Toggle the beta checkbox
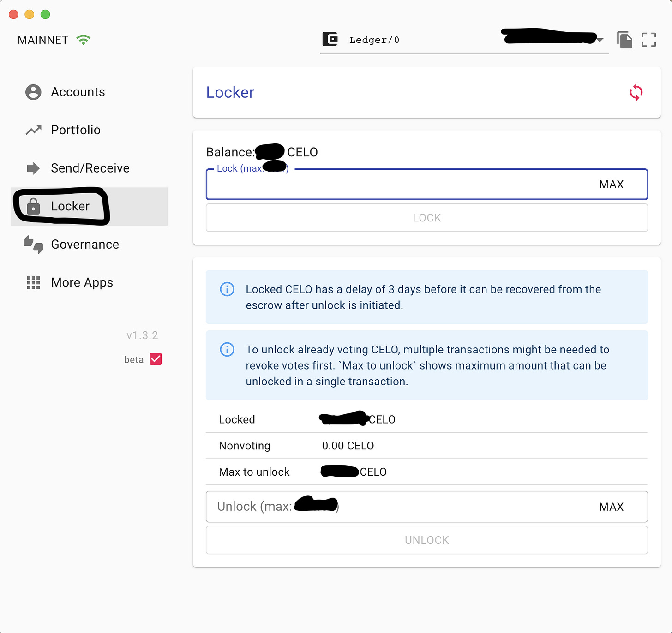This screenshot has height=633, width=672. tap(156, 359)
